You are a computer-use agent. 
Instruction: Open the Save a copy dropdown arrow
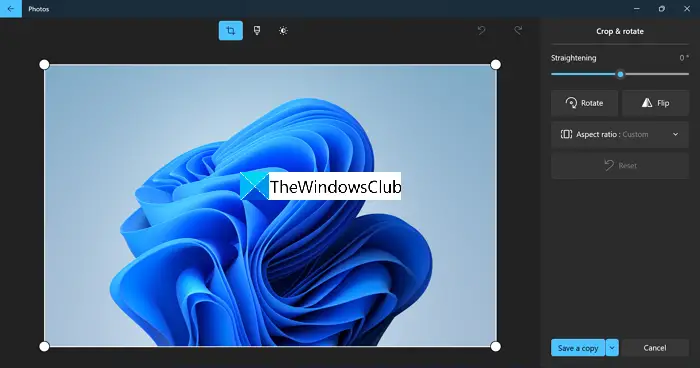(x=612, y=348)
